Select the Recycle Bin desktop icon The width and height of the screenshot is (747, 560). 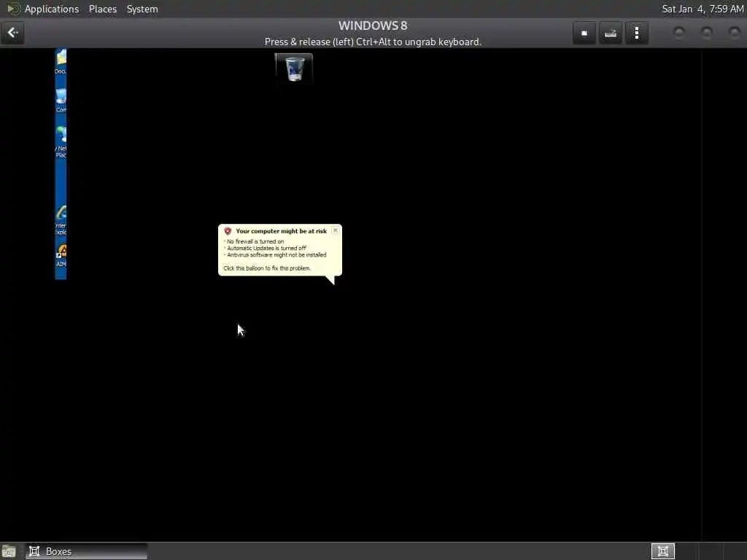pos(294,68)
